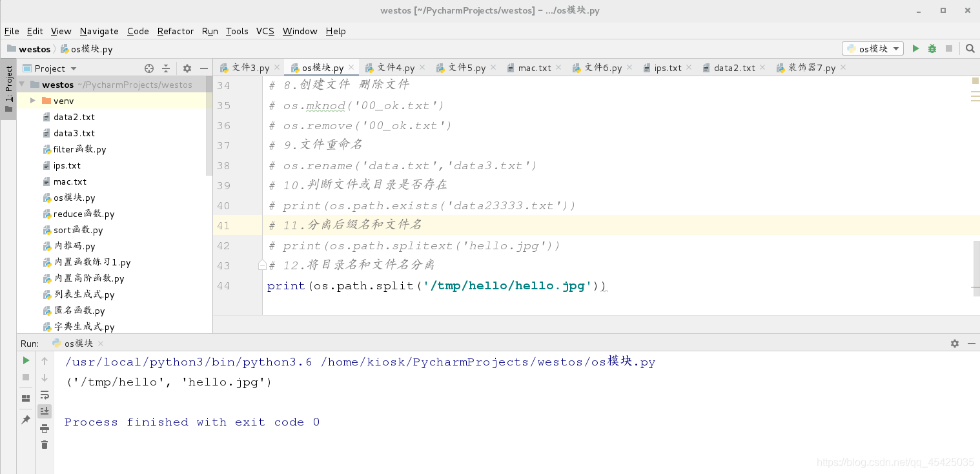Image resolution: width=980 pixels, height=474 pixels.
Task: Clear console with trash icon
Action: pos(45,444)
